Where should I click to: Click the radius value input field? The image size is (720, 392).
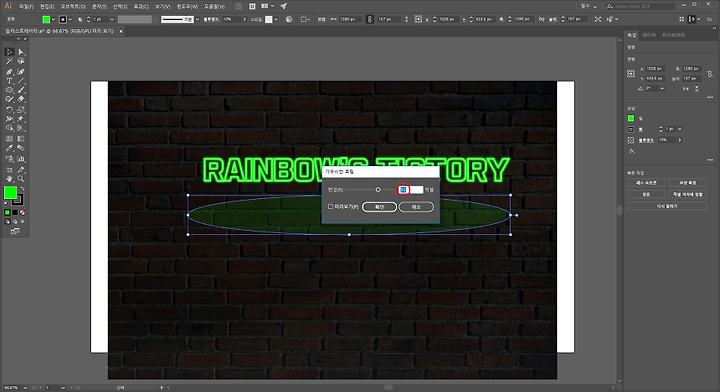[x=410, y=190]
